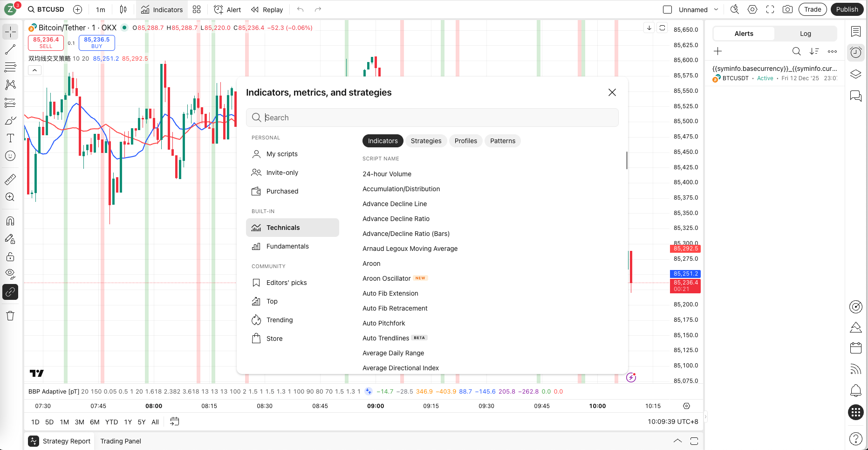Screen dimensions: 868x450
Task: Click the 85,236.5 BUY button
Action: 96,42
